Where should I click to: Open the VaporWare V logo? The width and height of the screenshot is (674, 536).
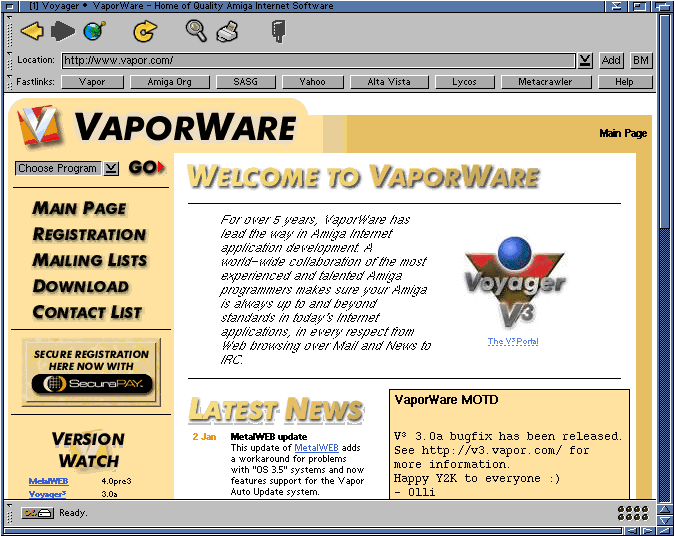pos(39,125)
